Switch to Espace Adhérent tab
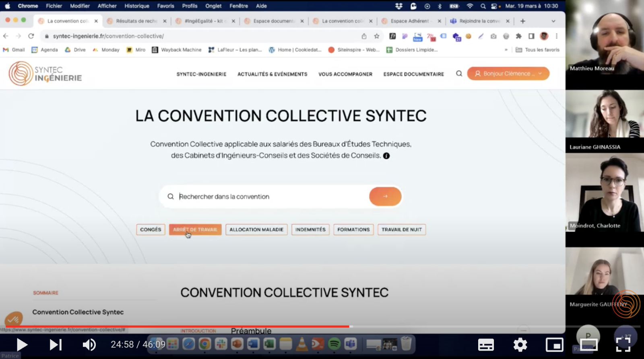This screenshot has width=644, height=359. coord(410,21)
